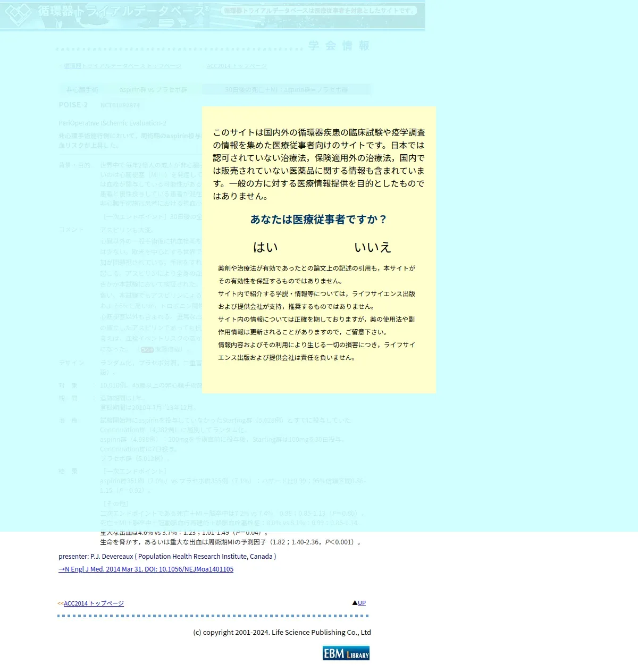This screenshot has height=672, width=638.
Task: Open dimmed 循環器トライアルデータベース トップページ link
Action: (x=122, y=66)
